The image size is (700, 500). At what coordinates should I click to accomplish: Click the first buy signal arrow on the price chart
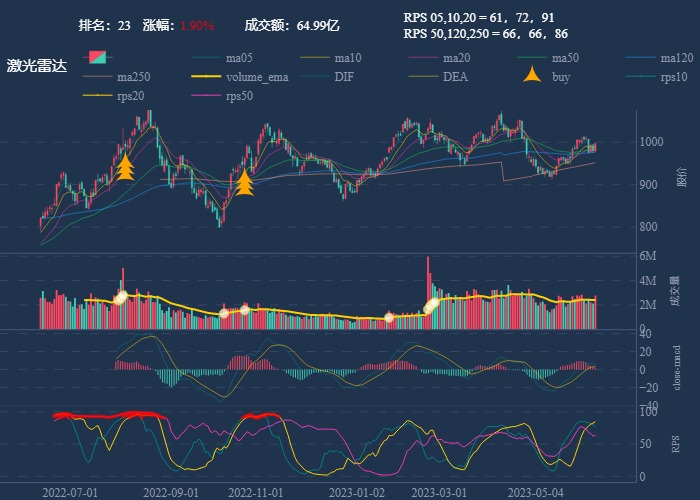coord(125,166)
